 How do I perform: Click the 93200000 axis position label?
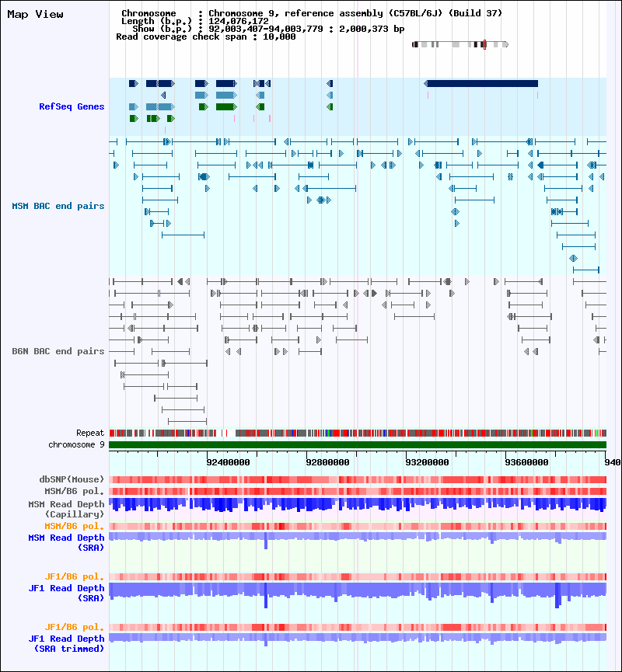[x=428, y=462]
